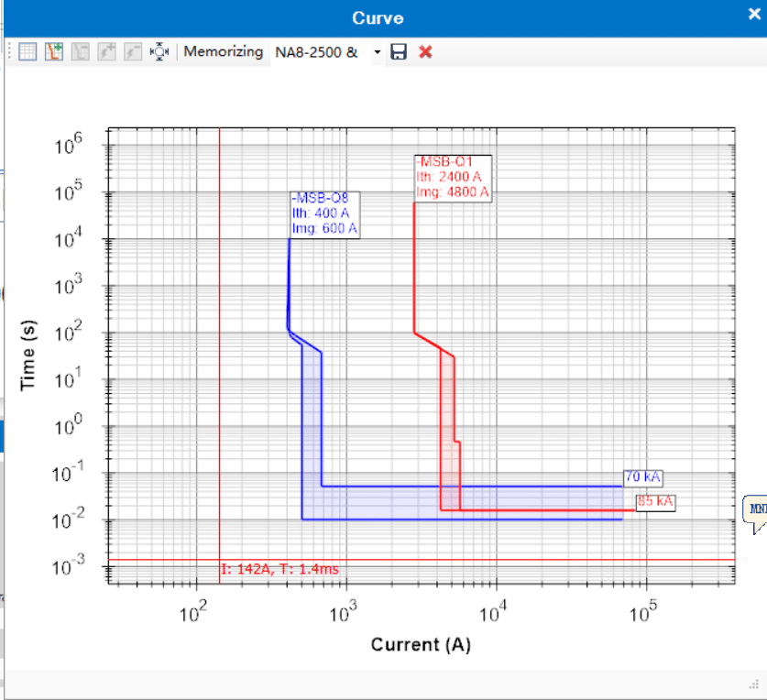Close the Curve window
The height and width of the screenshot is (700, 767).
point(754,14)
